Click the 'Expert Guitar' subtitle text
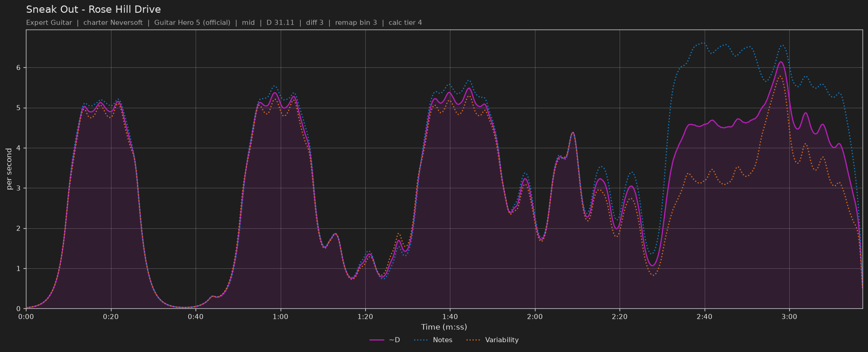Screen dimensions: 868x352 tap(49, 23)
